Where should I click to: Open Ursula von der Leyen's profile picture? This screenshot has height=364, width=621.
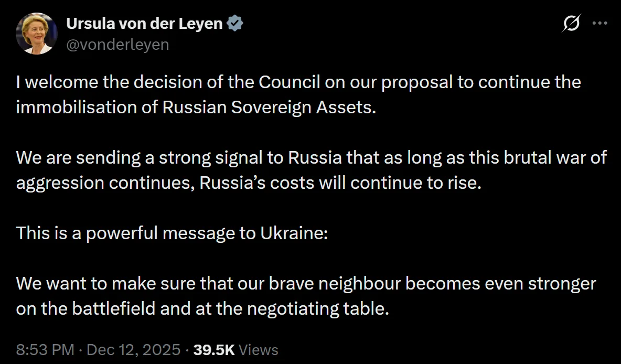[37, 33]
